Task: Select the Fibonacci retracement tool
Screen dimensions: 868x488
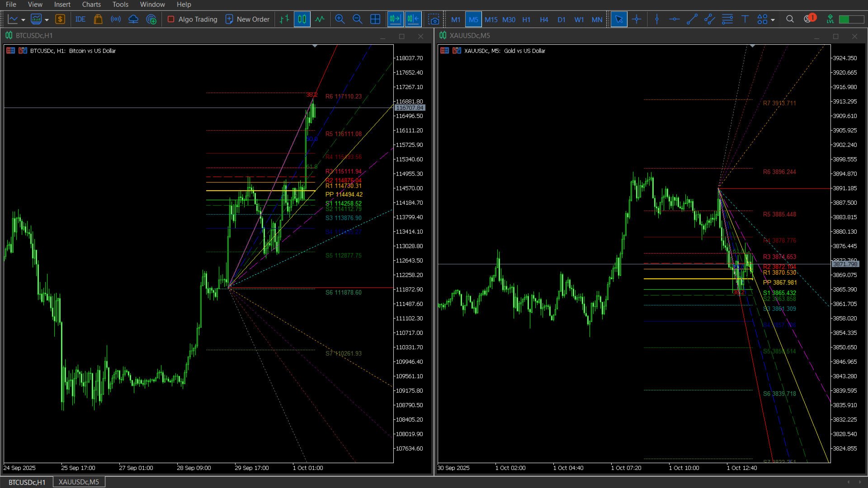Action: pos(727,19)
